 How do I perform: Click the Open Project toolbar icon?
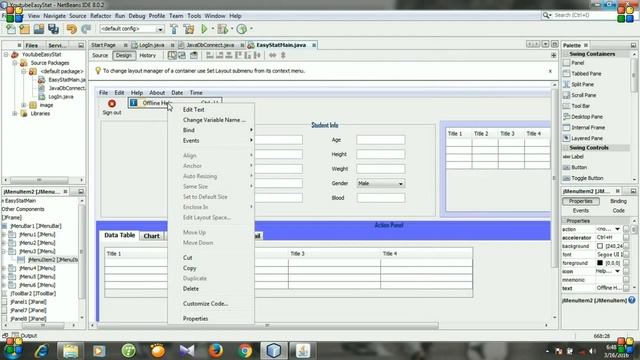pos(39,29)
